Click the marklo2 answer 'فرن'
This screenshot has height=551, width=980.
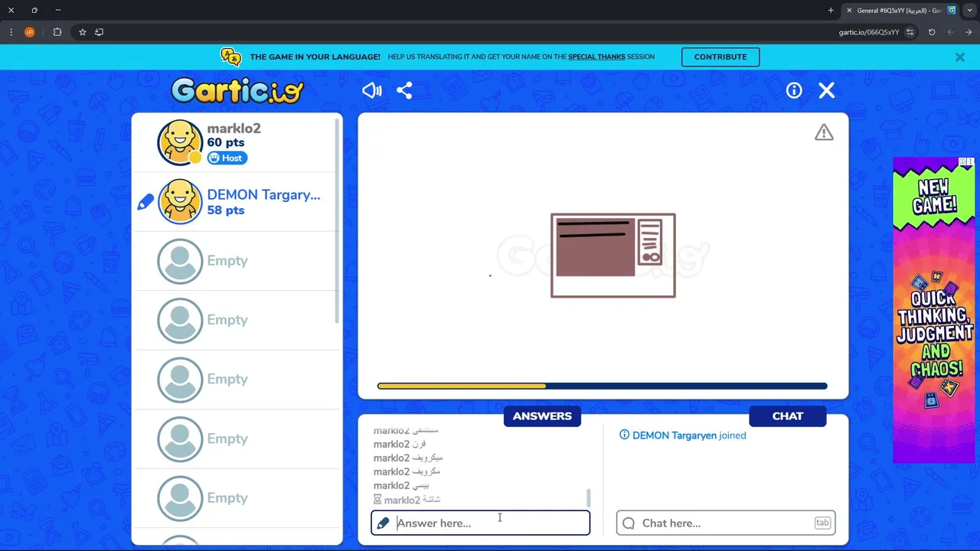(400, 444)
